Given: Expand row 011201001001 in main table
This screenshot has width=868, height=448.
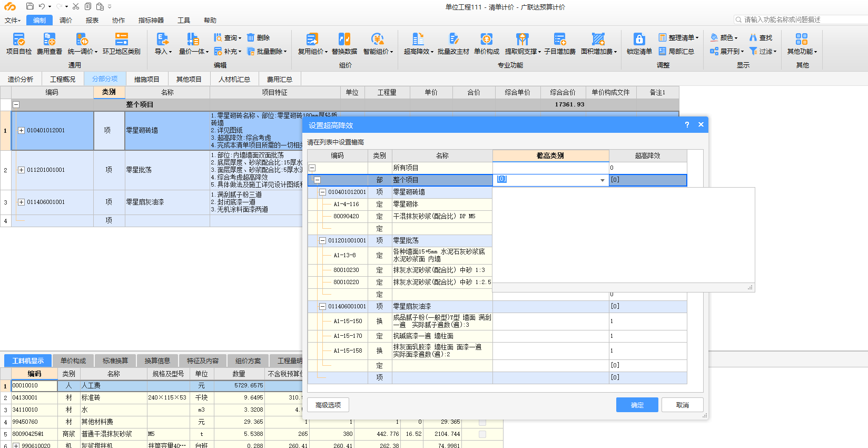Looking at the screenshot, I should pos(22,170).
